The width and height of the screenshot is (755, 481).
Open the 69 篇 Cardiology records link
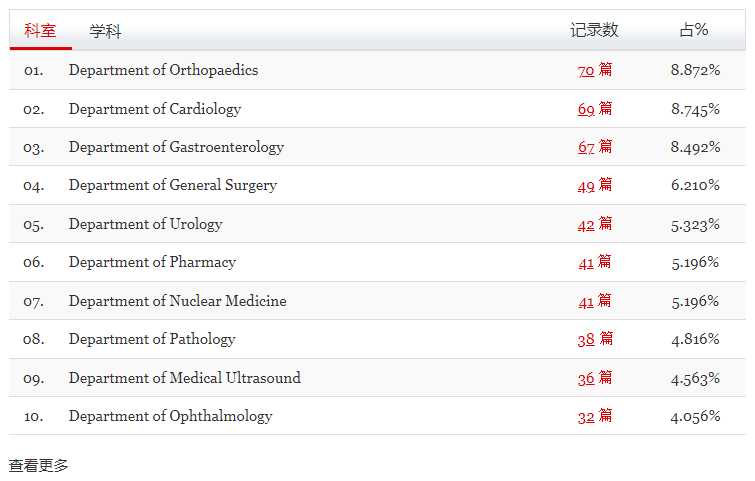tap(595, 109)
